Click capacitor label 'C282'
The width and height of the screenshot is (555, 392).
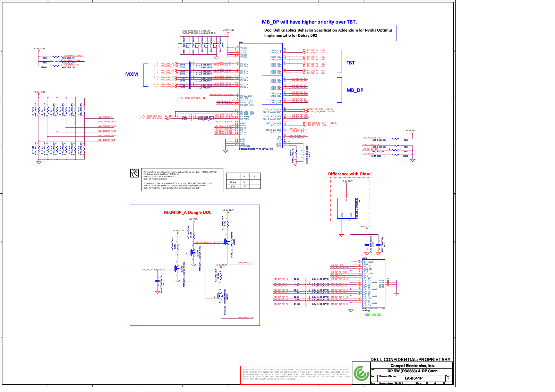pos(296,279)
